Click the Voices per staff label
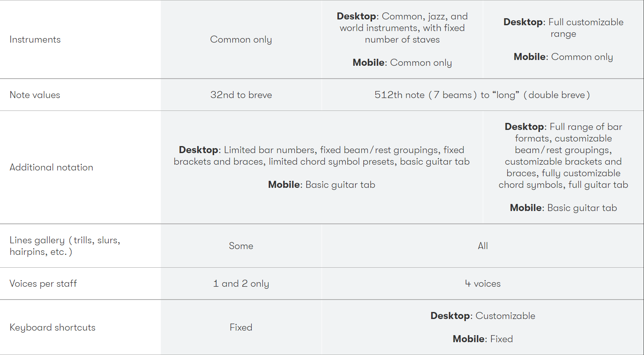This screenshot has height=355, width=644. point(43,284)
